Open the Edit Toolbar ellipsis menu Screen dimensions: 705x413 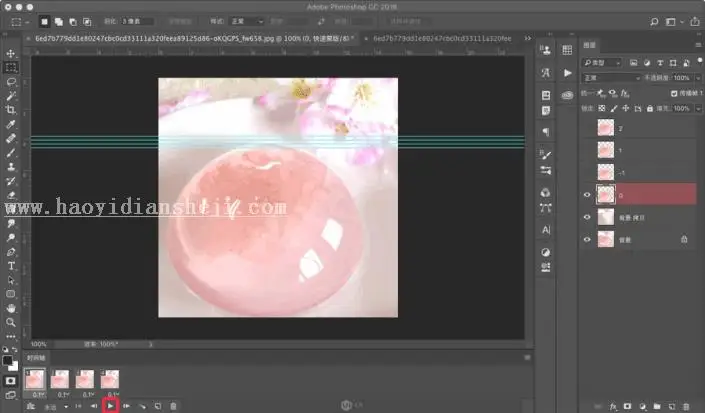tap(11, 336)
